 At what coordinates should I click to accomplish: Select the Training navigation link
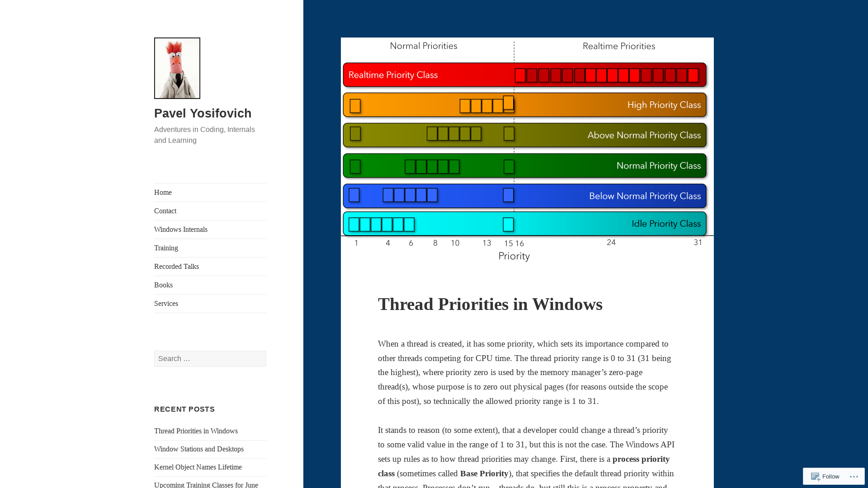coord(166,248)
